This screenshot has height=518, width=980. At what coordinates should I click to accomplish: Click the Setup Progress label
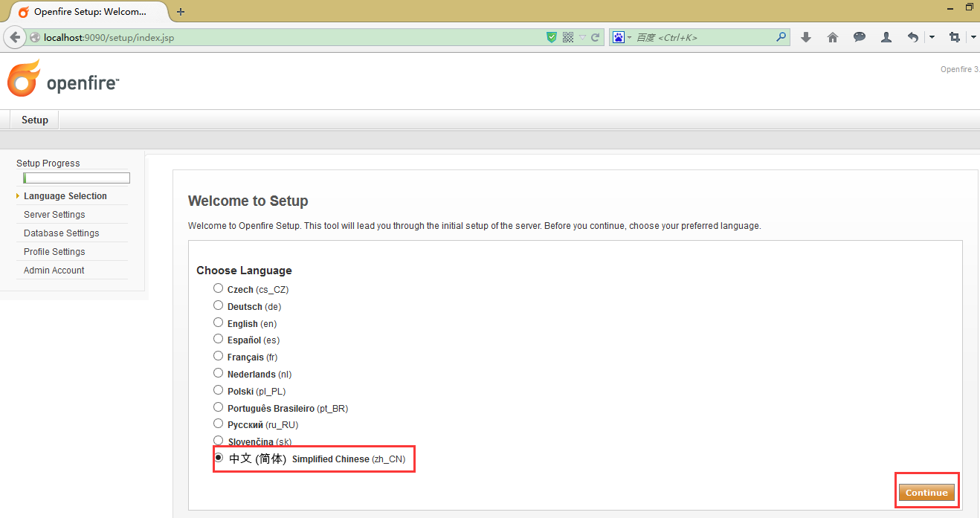(48, 164)
